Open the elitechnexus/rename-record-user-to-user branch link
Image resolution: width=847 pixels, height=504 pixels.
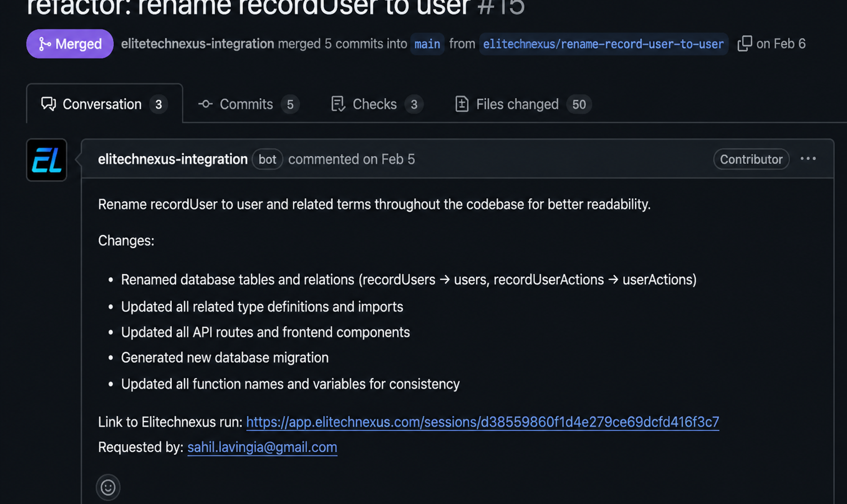tap(603, 44)
